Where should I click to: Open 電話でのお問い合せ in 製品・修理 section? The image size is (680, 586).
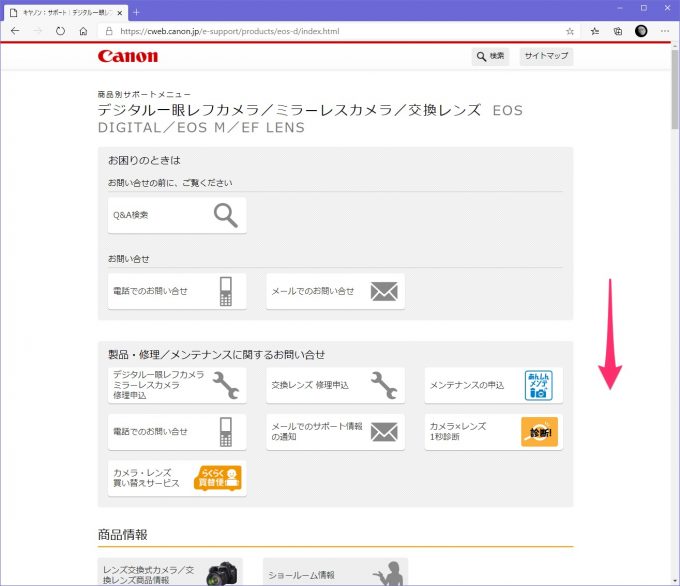click(177, 432)
